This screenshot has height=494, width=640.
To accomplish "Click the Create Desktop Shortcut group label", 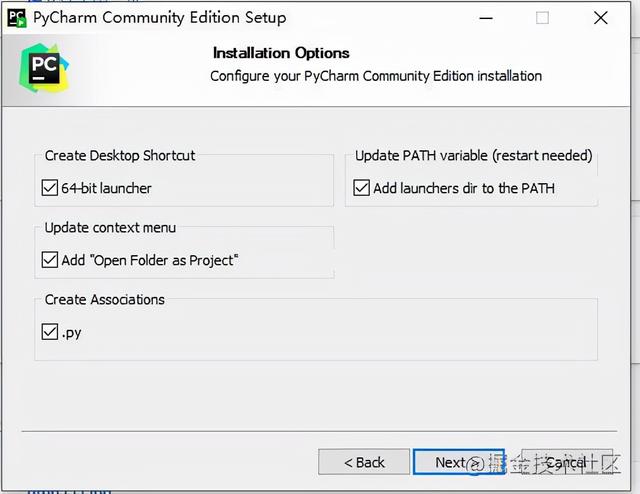I will pyautogui.click(x=120, y=155).
